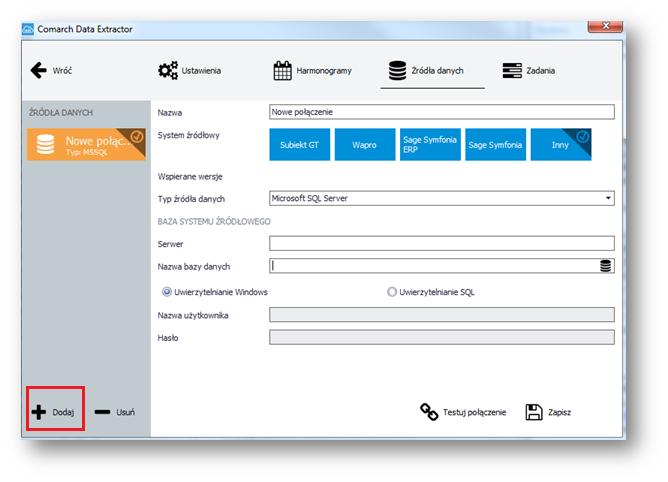Click checkmark badge on Inny tile
The height and width of the screenshot is (482, 668).
583,136
